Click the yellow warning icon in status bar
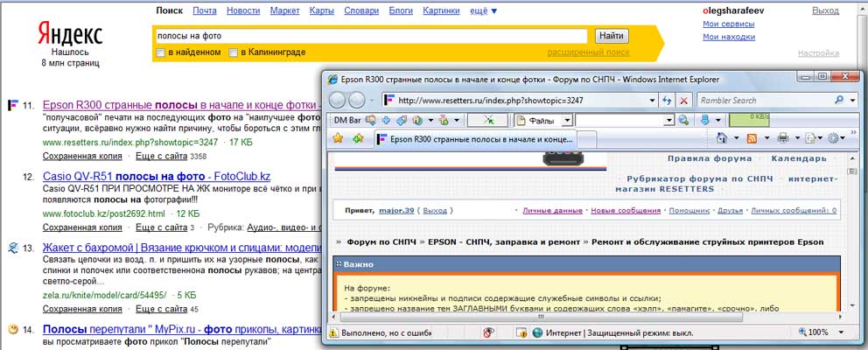The image size is (868, 350). coord(333,332)
